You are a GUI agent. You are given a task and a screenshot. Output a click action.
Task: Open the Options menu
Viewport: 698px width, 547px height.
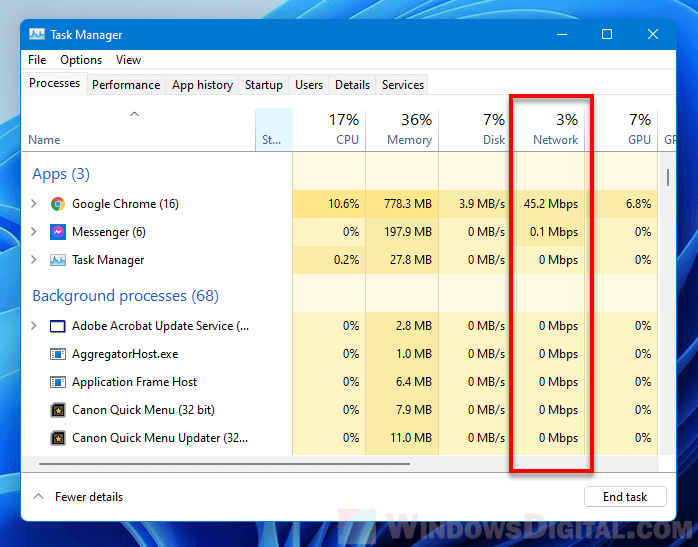(81, 60)
